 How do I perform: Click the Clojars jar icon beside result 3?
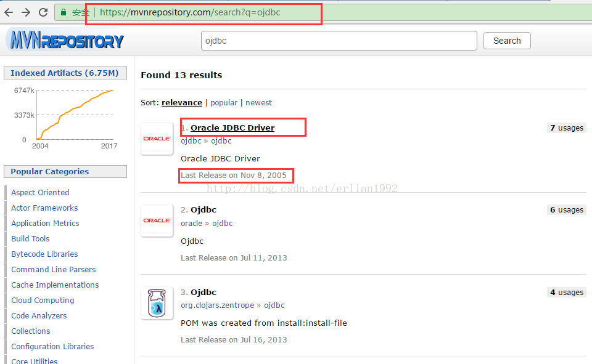(x=157, y=303)
